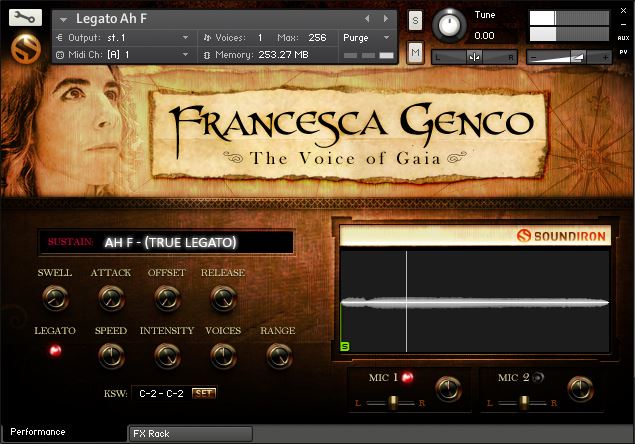This screenshot has width=635, height=444.
Task: Toggle the Legato LED button
Action: coord(55,351)
